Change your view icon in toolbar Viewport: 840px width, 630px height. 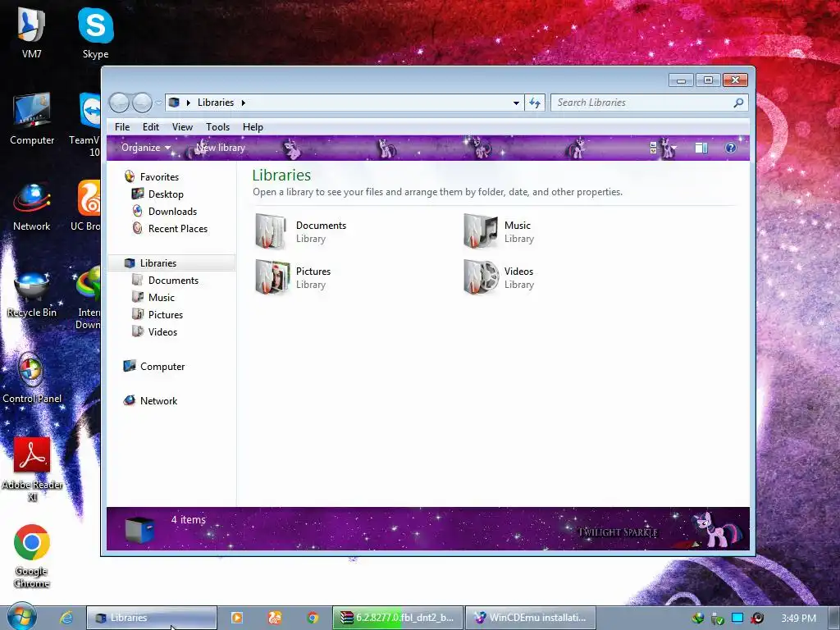pyautogui.click(x=654, y=148)
